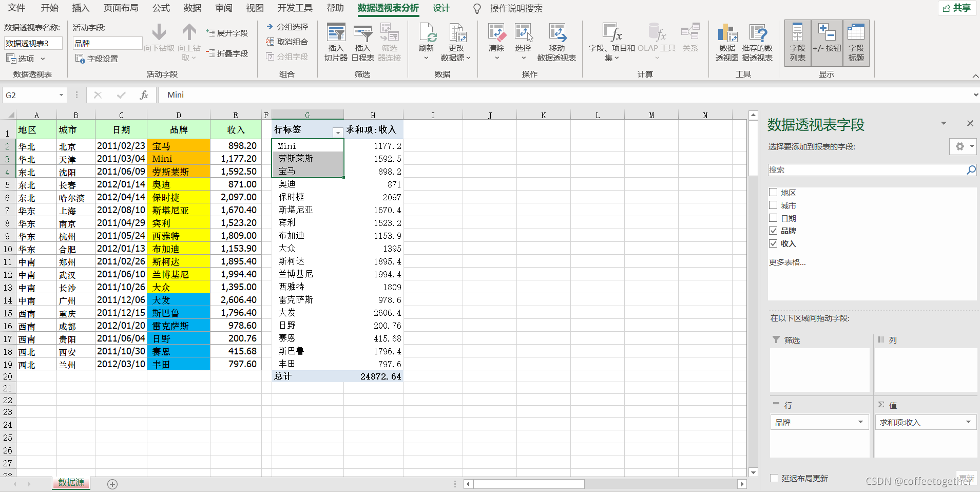Check the 城市 field checkbox

point(773,205)
